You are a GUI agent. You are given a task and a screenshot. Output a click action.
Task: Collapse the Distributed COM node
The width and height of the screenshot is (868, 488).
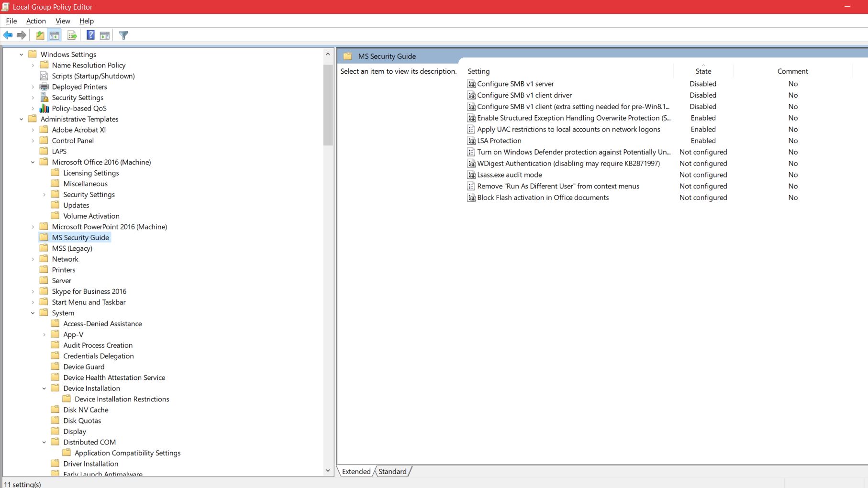pos(44,442)
